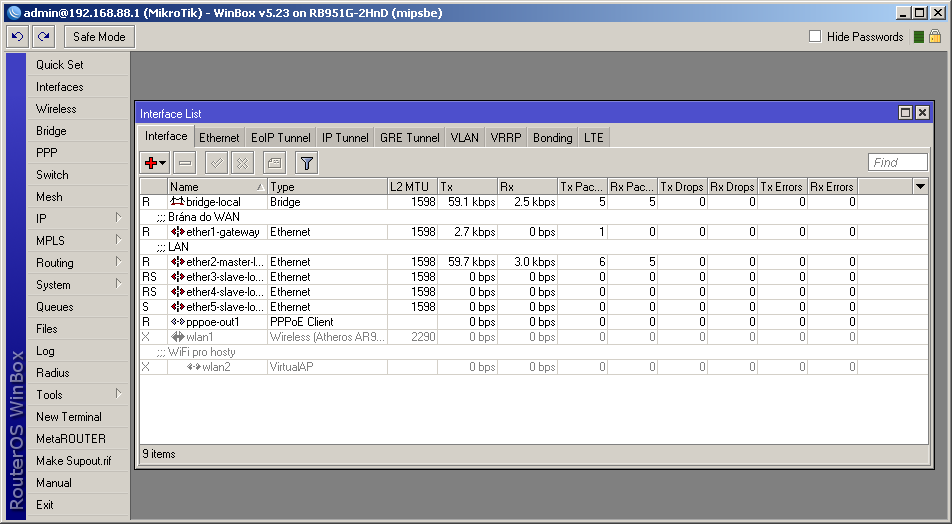This screenshot has height=524, width=952.
Task: Switch to the VLAN tab
Action: tap(464, 138)
